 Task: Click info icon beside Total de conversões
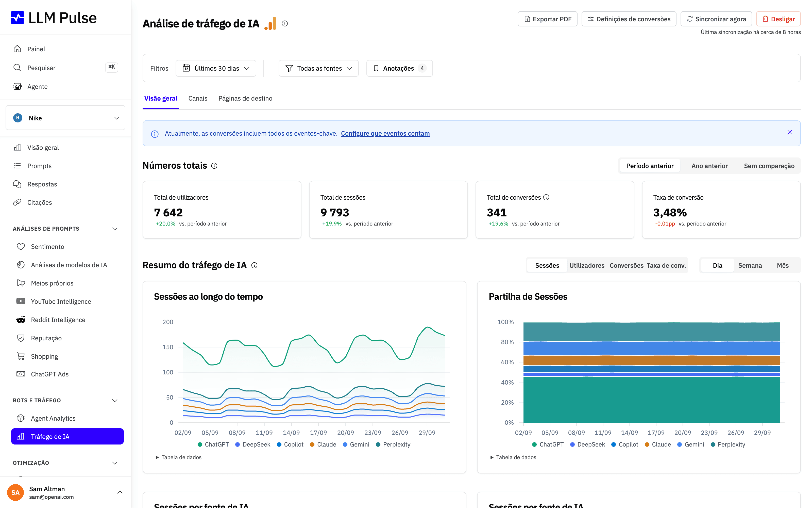point(546,197)
